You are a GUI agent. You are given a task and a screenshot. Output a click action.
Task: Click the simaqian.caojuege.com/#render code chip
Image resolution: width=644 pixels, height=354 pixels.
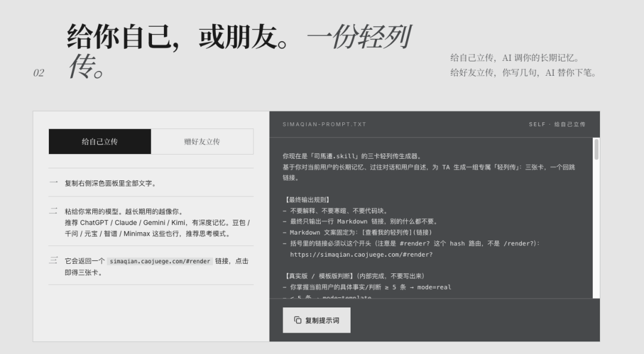(x=160, y=261)
